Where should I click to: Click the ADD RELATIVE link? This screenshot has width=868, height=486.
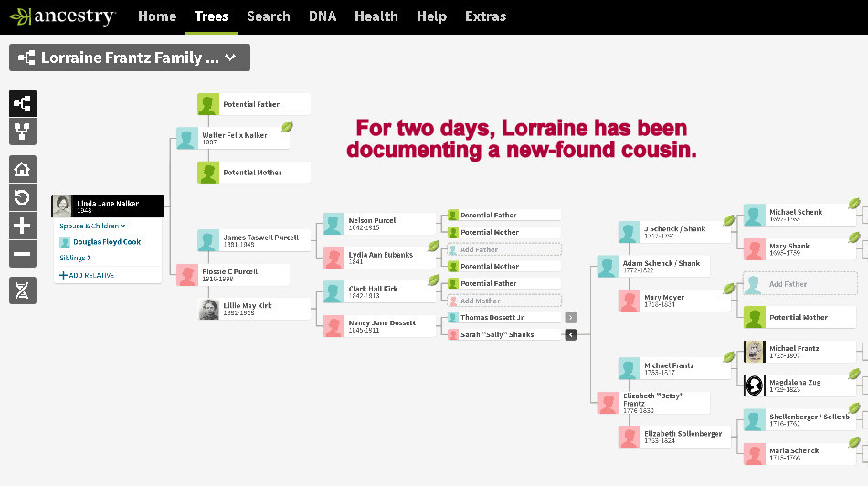[90, 275]
